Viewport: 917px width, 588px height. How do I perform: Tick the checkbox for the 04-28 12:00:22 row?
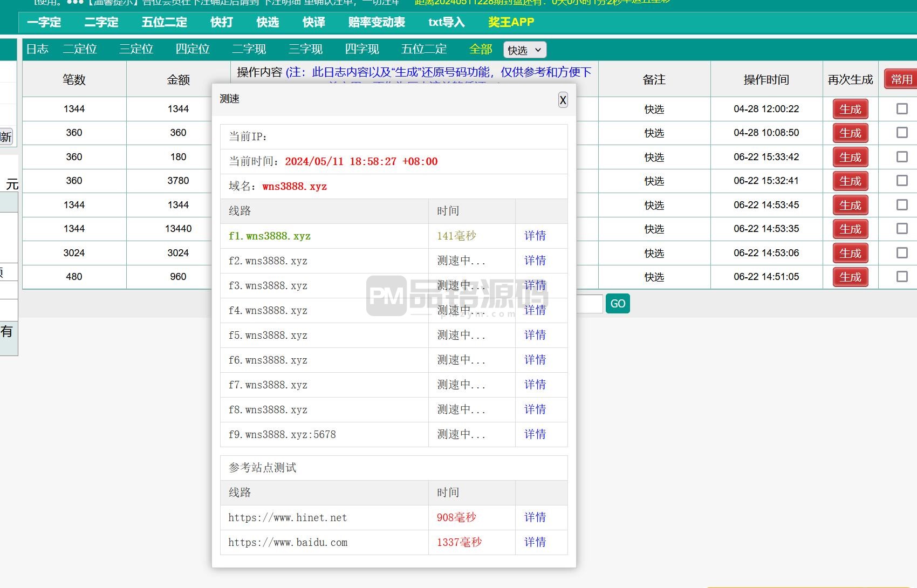pyautogui.click(x=901, y=109)
